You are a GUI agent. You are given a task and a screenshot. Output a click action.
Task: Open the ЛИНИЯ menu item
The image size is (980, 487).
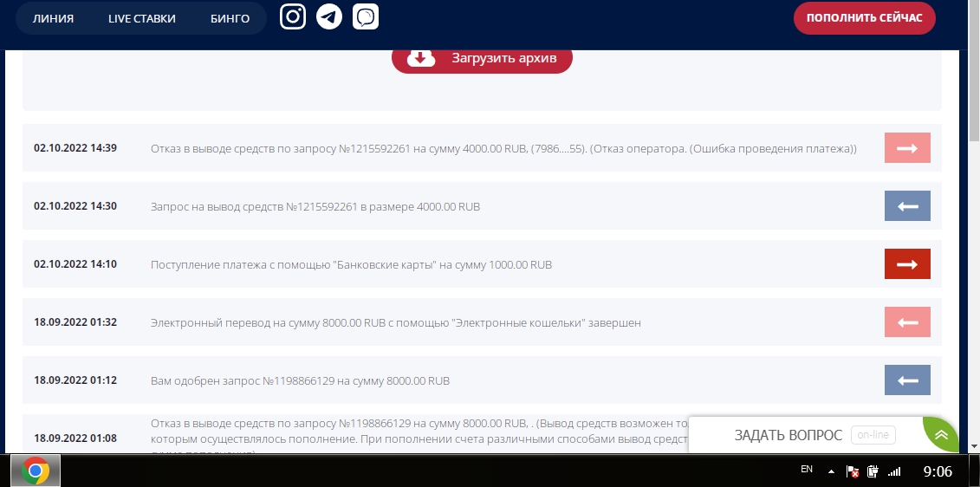click(x=53, y=18)
